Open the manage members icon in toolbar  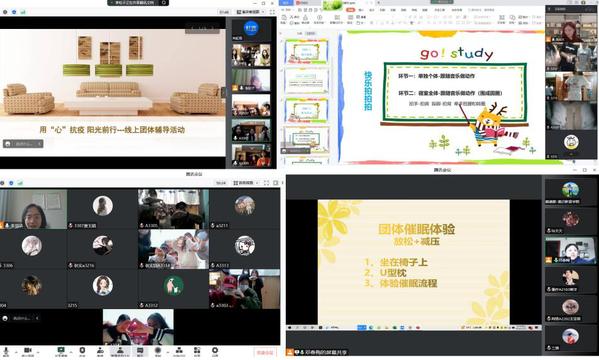[x=120, y=350]
